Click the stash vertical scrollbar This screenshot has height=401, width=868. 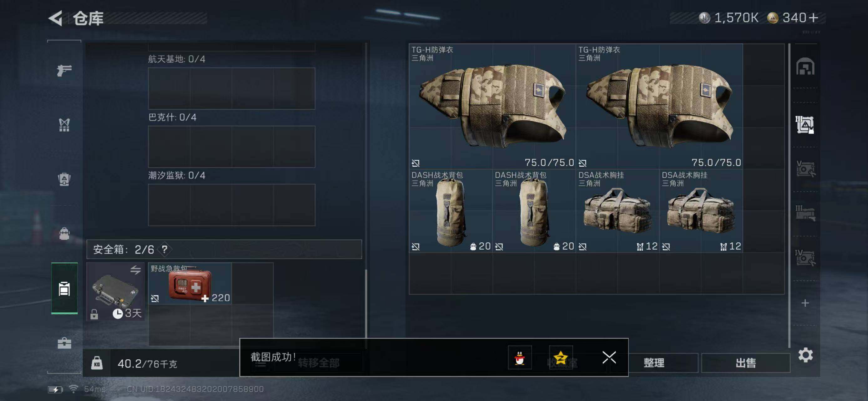(789, 195)
